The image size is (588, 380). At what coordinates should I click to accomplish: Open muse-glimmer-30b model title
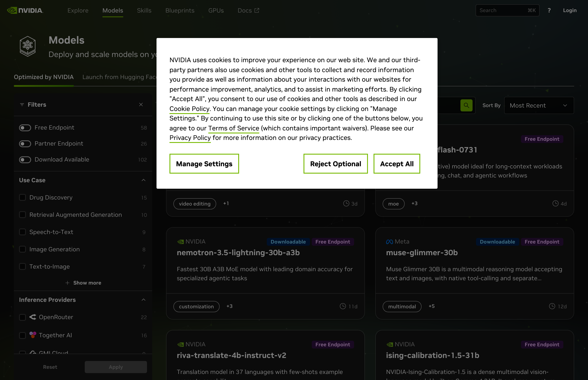point(422,252)
